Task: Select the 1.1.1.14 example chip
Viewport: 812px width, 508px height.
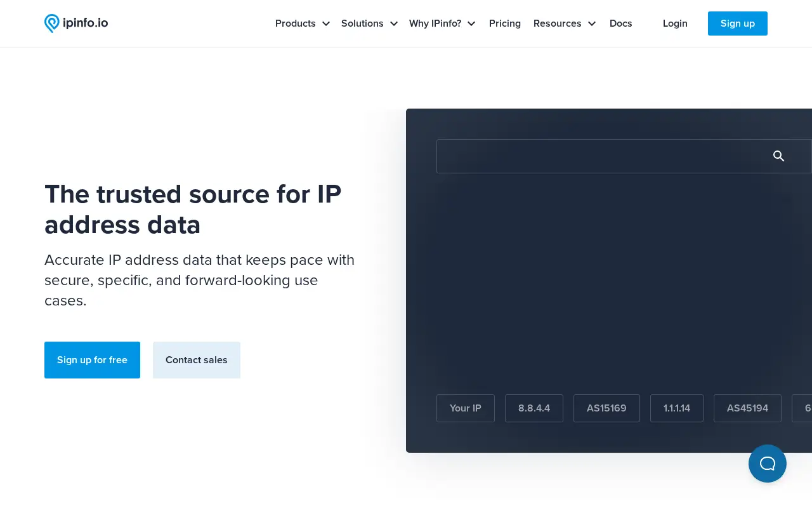Action: pyautogui.click(x=677, y=408)
